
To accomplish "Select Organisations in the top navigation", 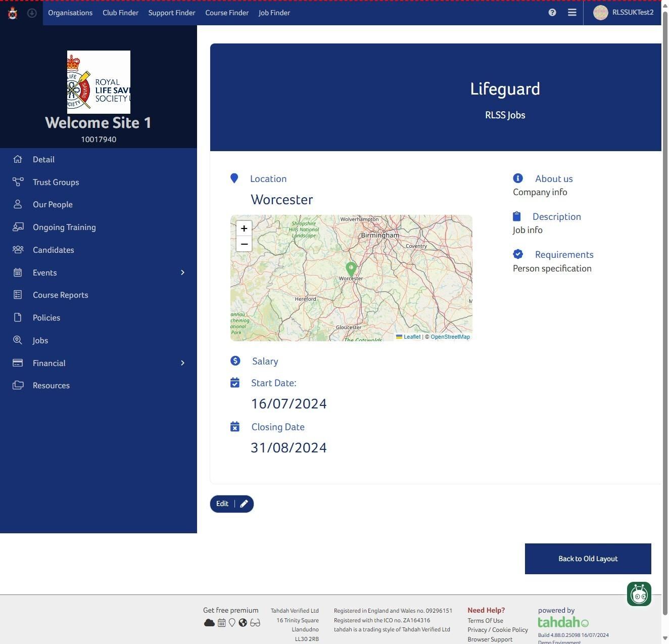I will pos(70,13).
